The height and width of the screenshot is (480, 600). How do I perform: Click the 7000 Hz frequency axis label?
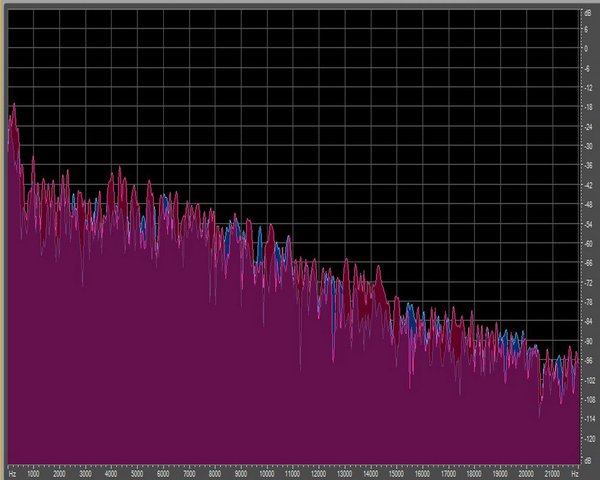tap(189, 474)
